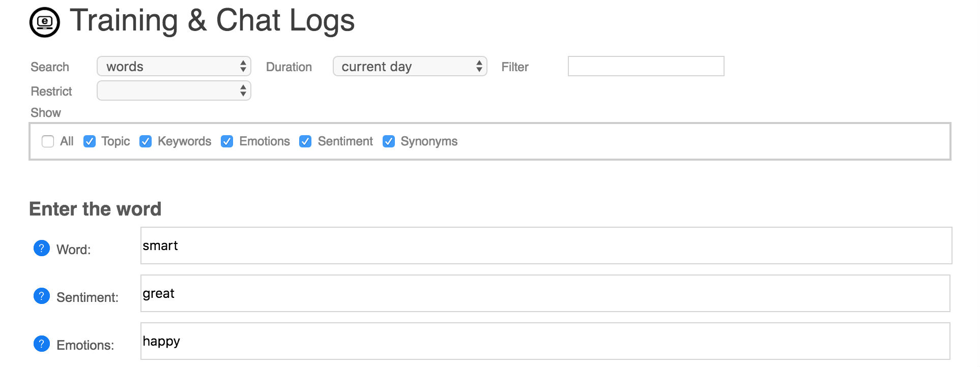Select the Emotions field containing happy

(544, 341)
